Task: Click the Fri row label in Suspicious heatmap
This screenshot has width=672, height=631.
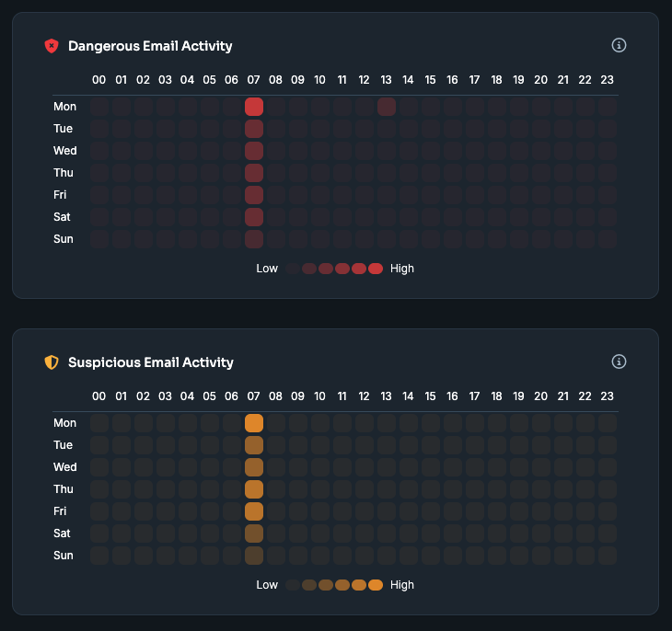Action: coord(60,511)
